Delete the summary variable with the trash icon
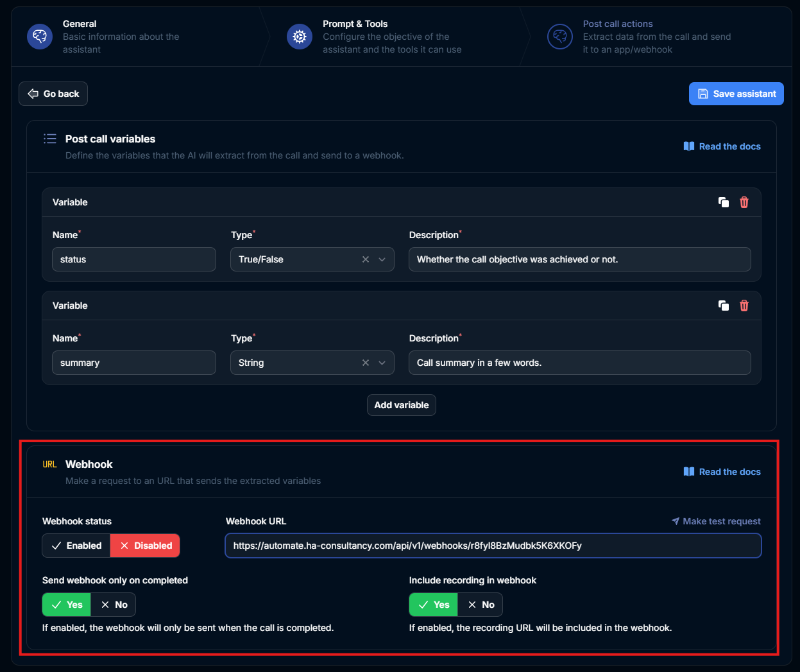 point(744,306)
